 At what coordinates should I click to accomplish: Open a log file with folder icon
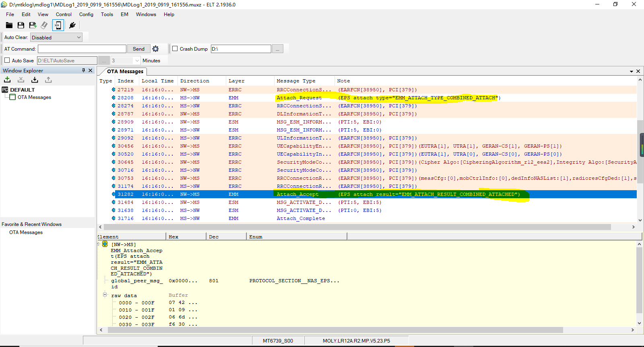click(x=9, y=25)
